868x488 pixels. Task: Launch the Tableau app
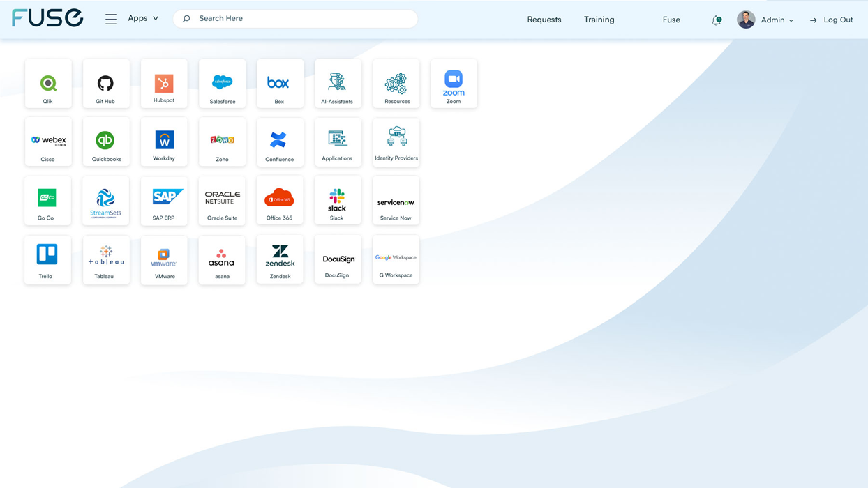pos(106,259)
